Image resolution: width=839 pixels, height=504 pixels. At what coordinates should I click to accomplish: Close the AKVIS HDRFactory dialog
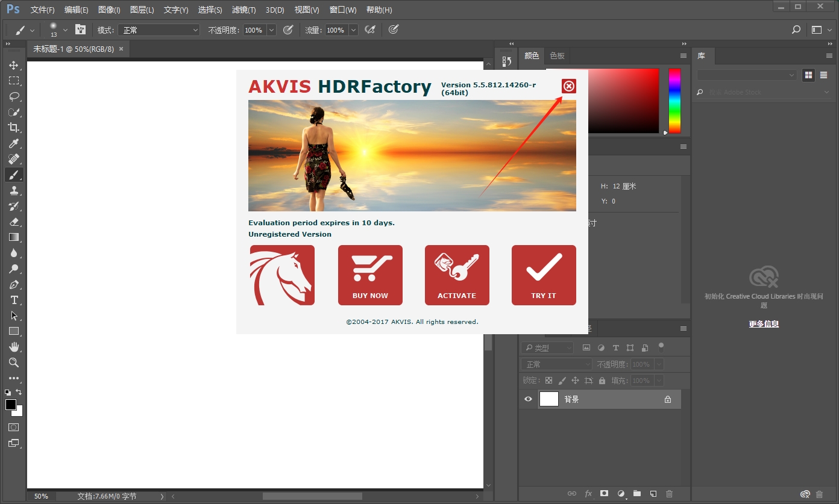click(x=569, y=86)
